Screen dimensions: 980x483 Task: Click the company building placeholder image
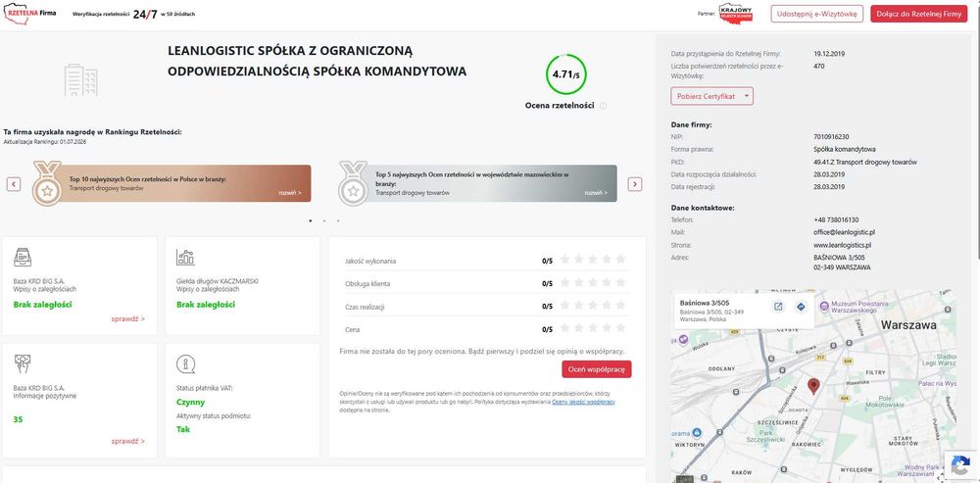click(x=81, y=80)
